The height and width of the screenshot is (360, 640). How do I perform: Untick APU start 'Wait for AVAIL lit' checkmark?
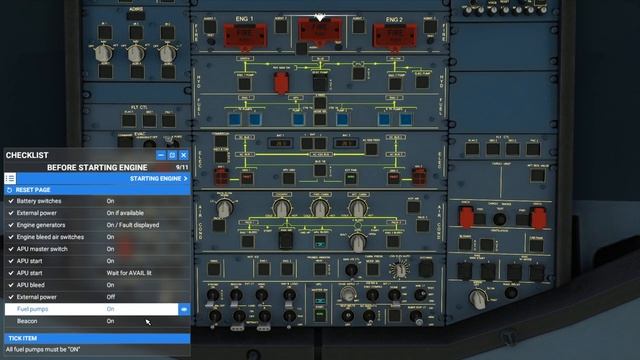pyautogui.click(x=11, y=273)
